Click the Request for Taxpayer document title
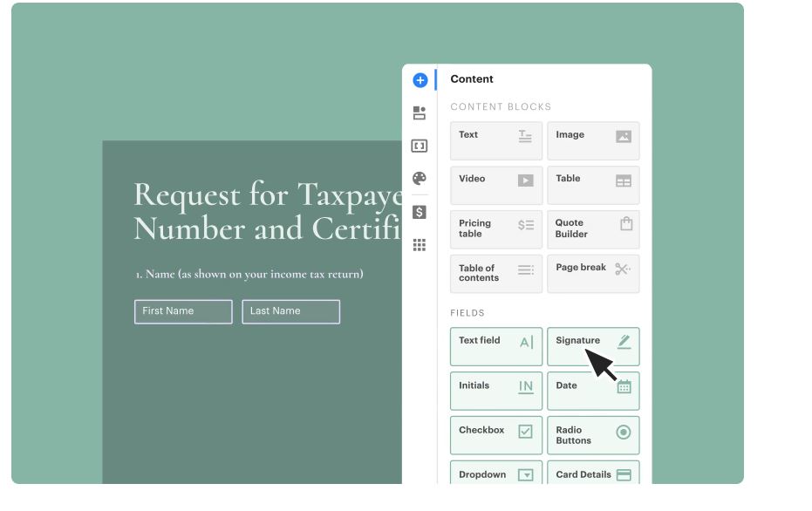The height and width of the screenshot is (511, 812). tap(268, 211)
